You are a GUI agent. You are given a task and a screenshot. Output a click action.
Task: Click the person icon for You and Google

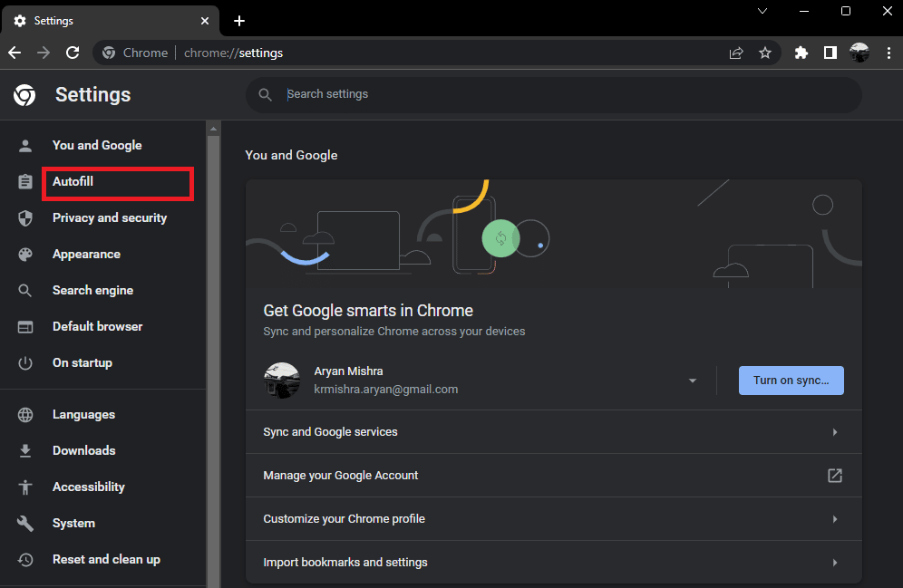coord(25,146)
